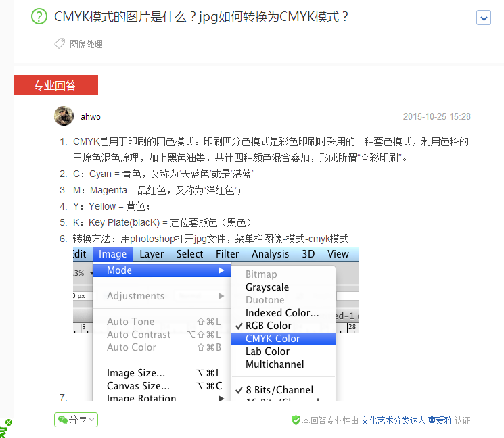
Task: Open ahwo's avatar thumbnail
Action: click(x=64, y=116)
